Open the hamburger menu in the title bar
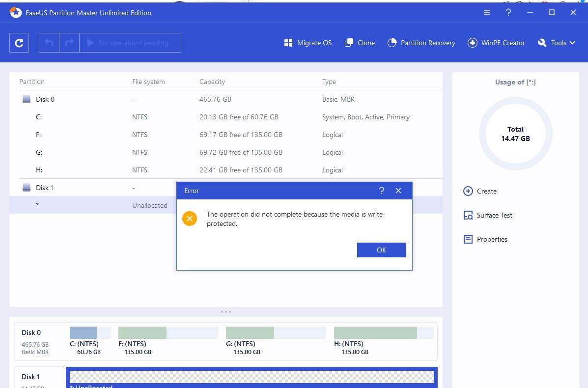 (x=487, y=12)
